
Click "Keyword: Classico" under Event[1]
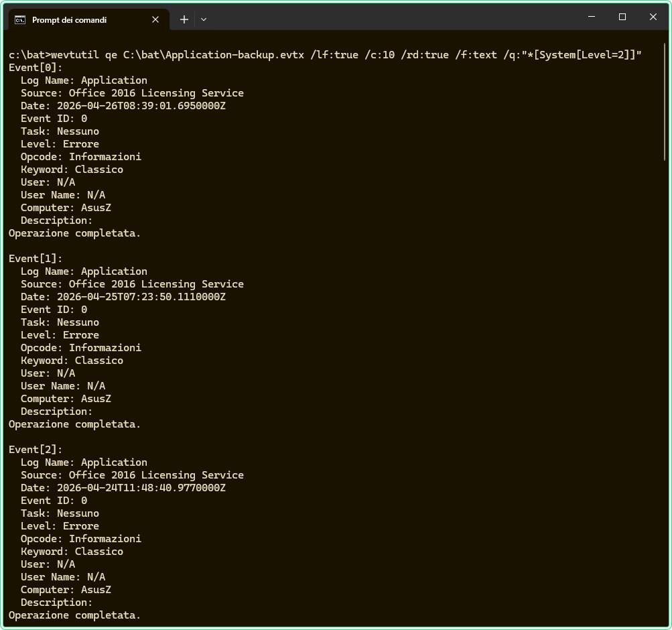click(72, 361)
